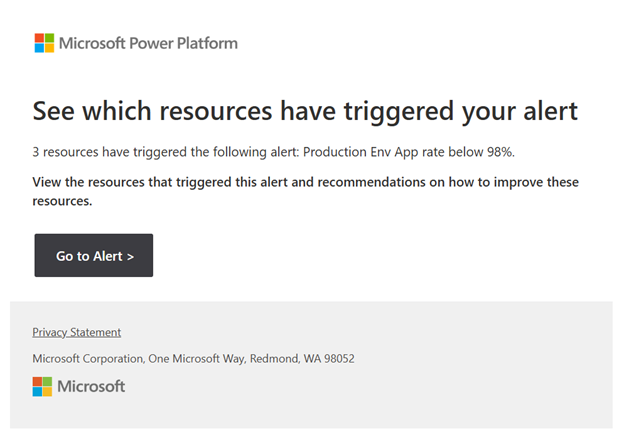Click the Microsoft logo in the footer
This screenshot has width=624, height=441.
[x=42, y=386]
